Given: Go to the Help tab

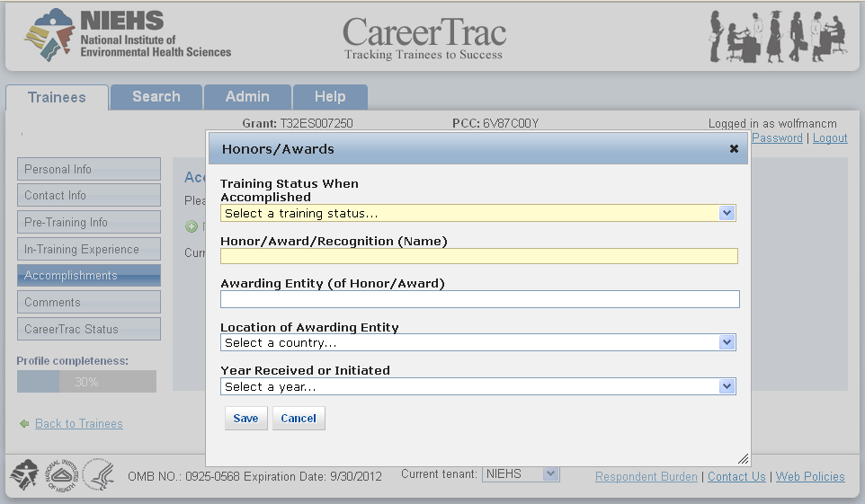Looking at the screenshot, I should (330, 97).
